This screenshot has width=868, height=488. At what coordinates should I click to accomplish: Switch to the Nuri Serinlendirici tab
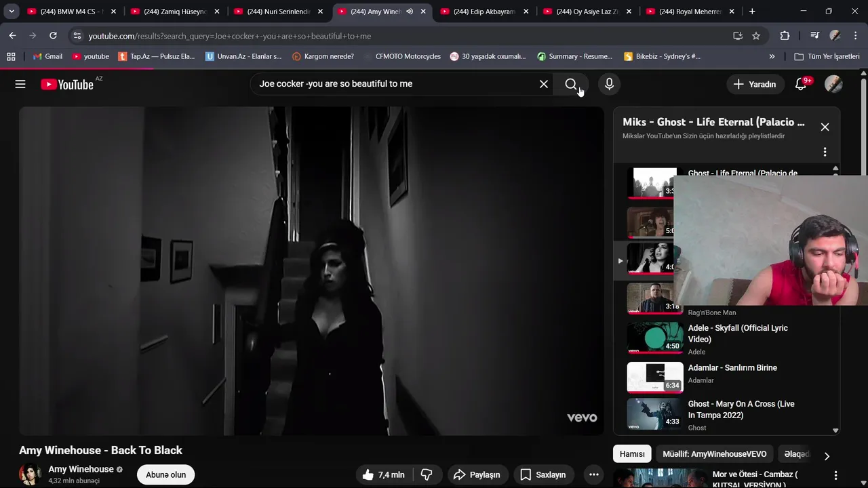click(277, 12)
